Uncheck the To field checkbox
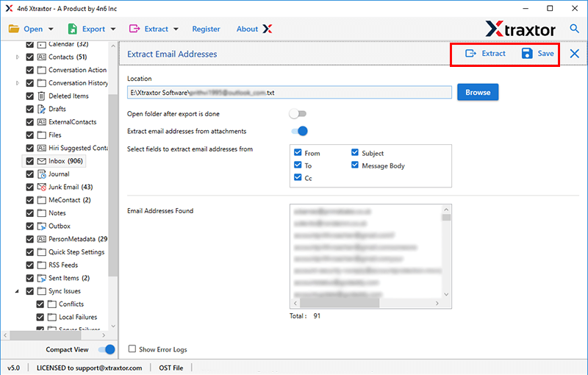588x375 pixels. pyautogui.click(x=298, y=165)
